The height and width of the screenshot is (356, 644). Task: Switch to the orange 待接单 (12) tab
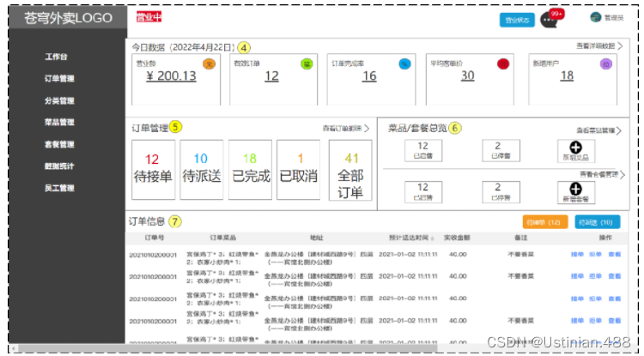(545, 222)
